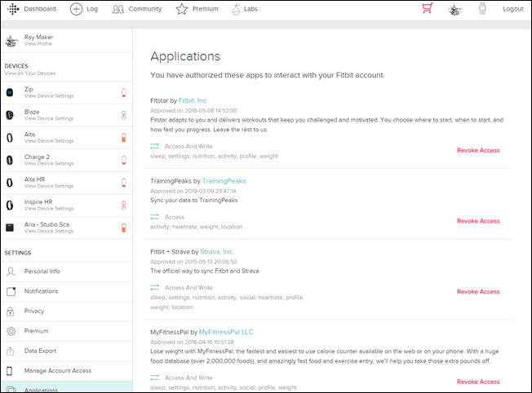Viewport: 532px width, 393px height.
Task: Click the Ray Maker sidebar avatar
Action: click(x=11, y=41)
